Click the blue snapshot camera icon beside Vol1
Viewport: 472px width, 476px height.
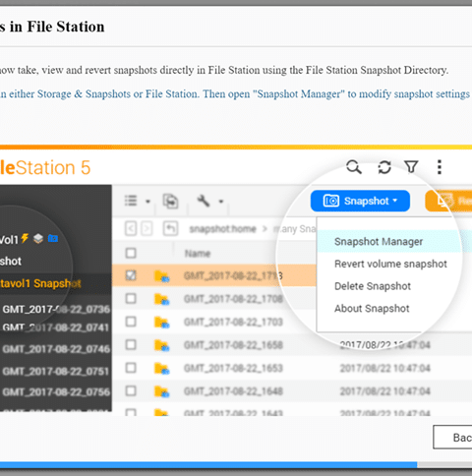(53, 238)
